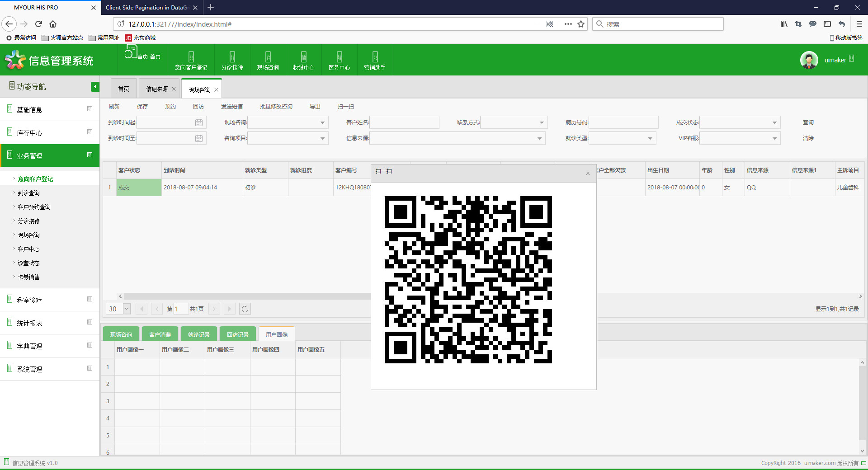Close the 信息来源 tab

[x=174, y=89]
